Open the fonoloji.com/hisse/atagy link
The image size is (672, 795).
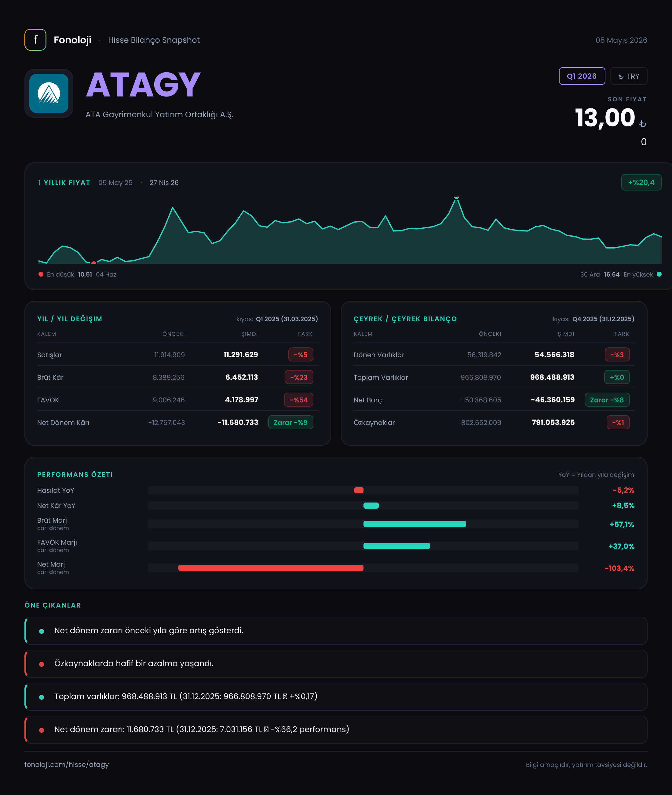coord(67,764)
